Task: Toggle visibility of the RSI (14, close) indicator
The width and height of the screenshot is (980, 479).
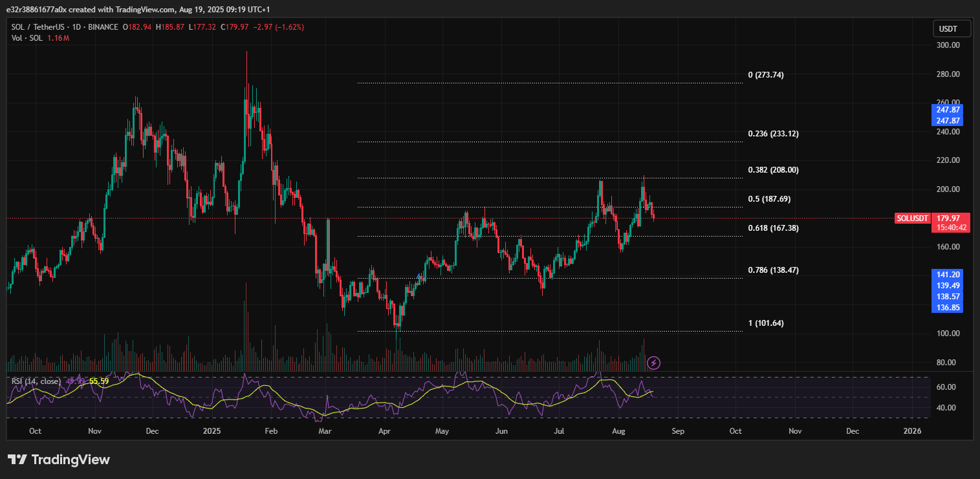Action: tap(36, 380)
